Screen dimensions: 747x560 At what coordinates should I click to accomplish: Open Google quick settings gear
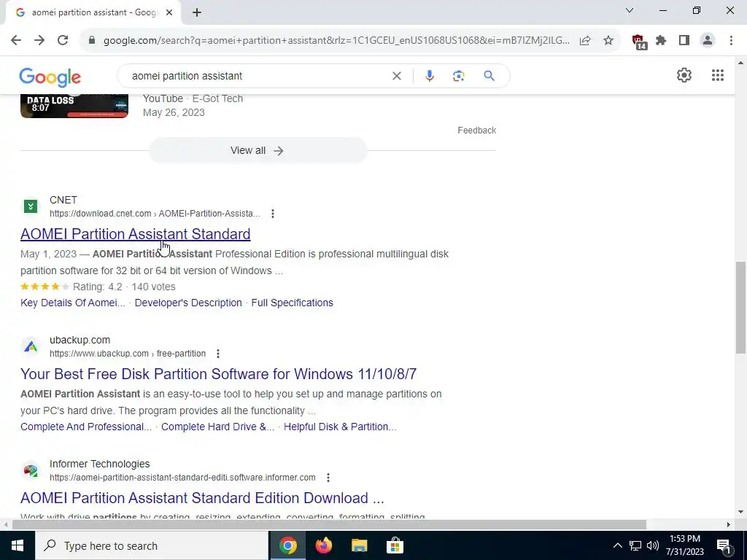684,75
